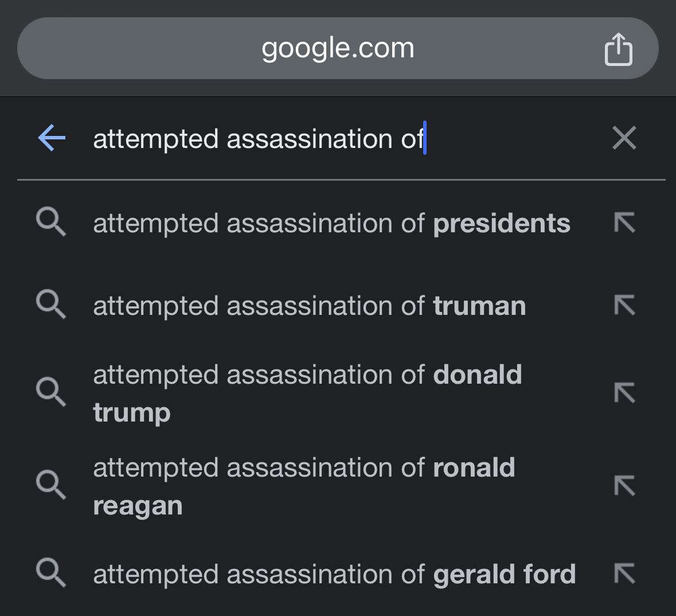Fill query with 'truman' arrow icon
This screenshot has width=676, height=616.
coord(624,305)
